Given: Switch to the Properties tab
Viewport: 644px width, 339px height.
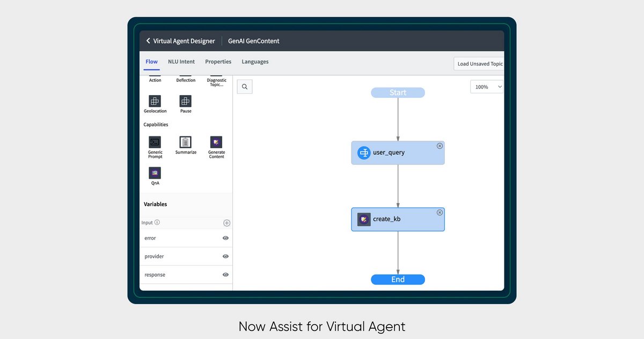Looking at the screenshot, I should click(218, 61).
